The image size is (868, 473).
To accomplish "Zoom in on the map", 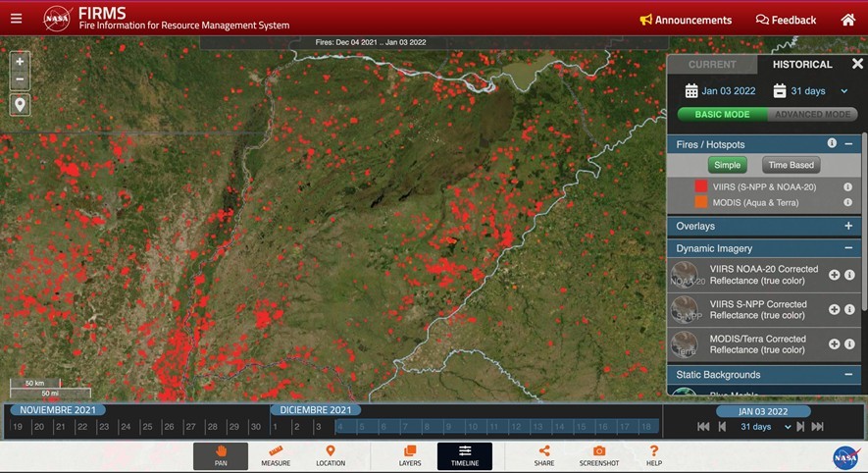I will [20, 61].
